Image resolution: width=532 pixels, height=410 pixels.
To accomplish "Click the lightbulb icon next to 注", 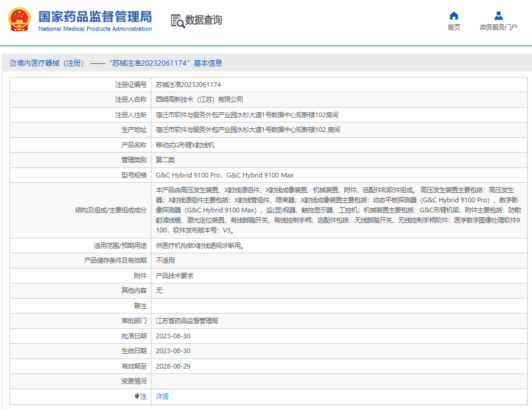I will click(x=137, y=396).
